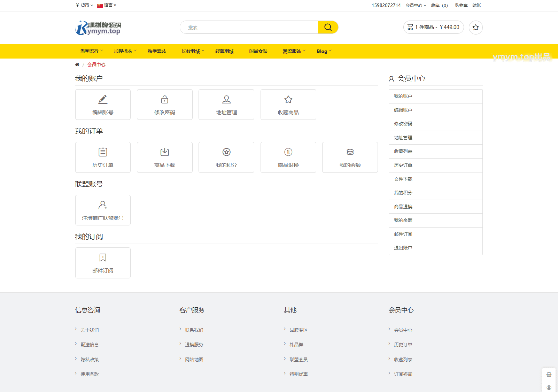Select 退出账户 in sidebar menu
This screenshot has width=558, height=392.
(x=436, y=248)
